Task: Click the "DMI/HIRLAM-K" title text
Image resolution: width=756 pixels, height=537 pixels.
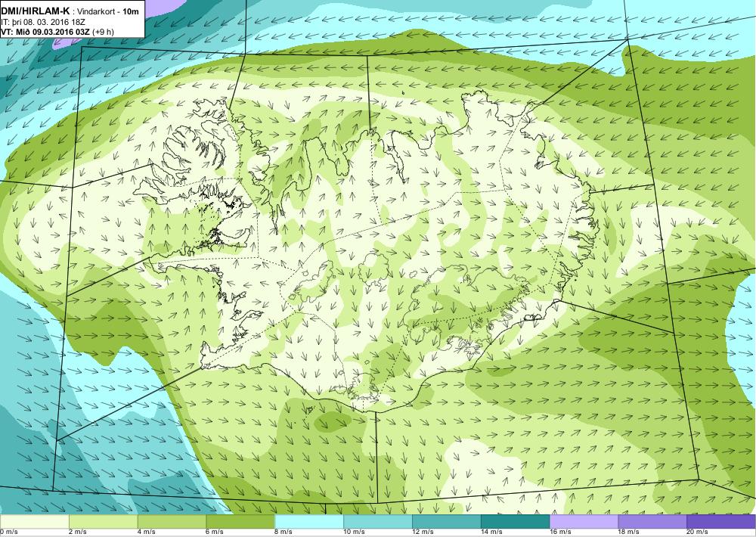Action: click(36, 12)
